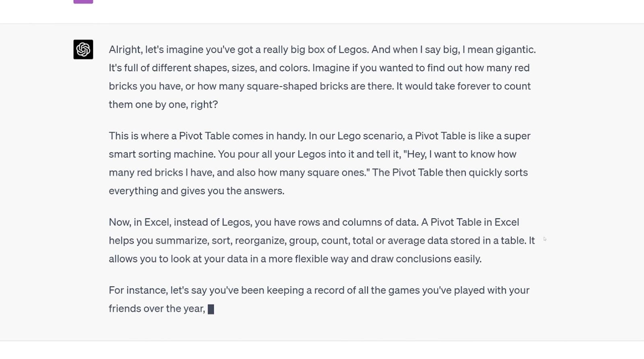Click the text "them one by one, right?"
The height and width of the screenshot is (359, 644).
click(163, 105)
